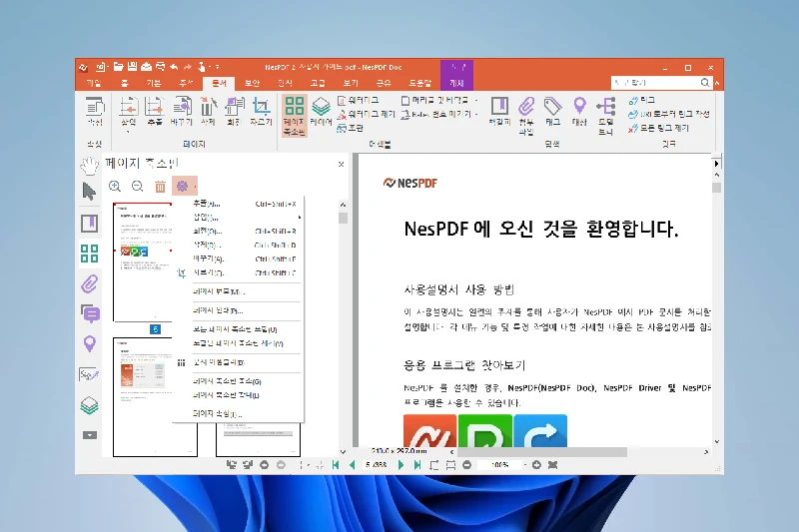The height and width of the screenshot is (532, 799).
Task: Click Remove all links button
Action: coord(659,128)
